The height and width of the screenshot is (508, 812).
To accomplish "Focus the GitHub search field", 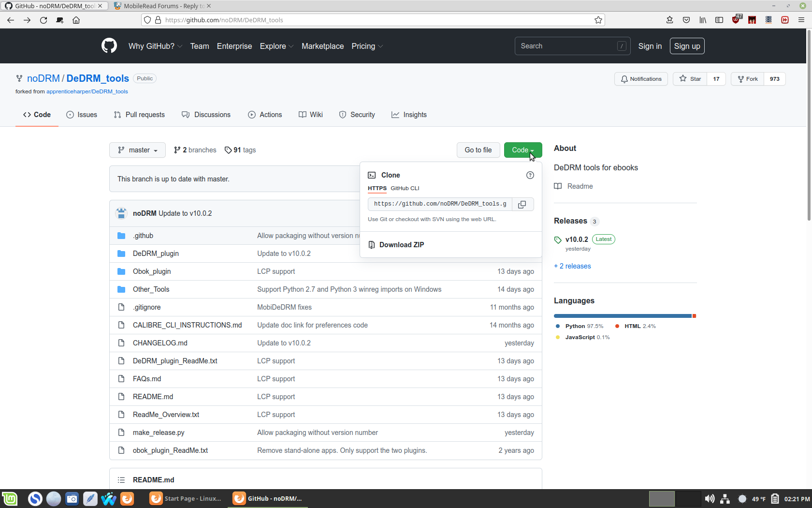I will pos(573,46).
